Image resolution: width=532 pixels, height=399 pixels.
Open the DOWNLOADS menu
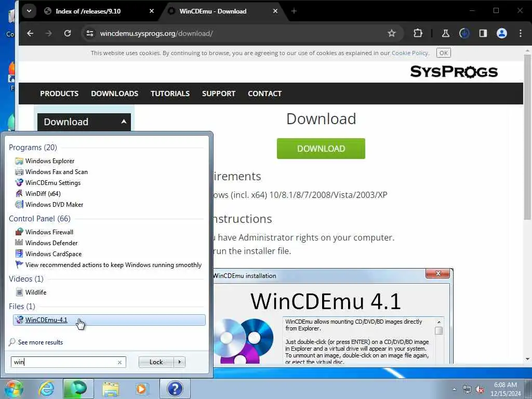115,94
